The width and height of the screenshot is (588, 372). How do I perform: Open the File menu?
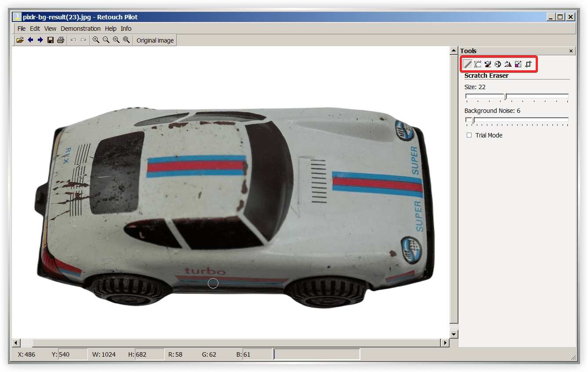tap(22, 29)
